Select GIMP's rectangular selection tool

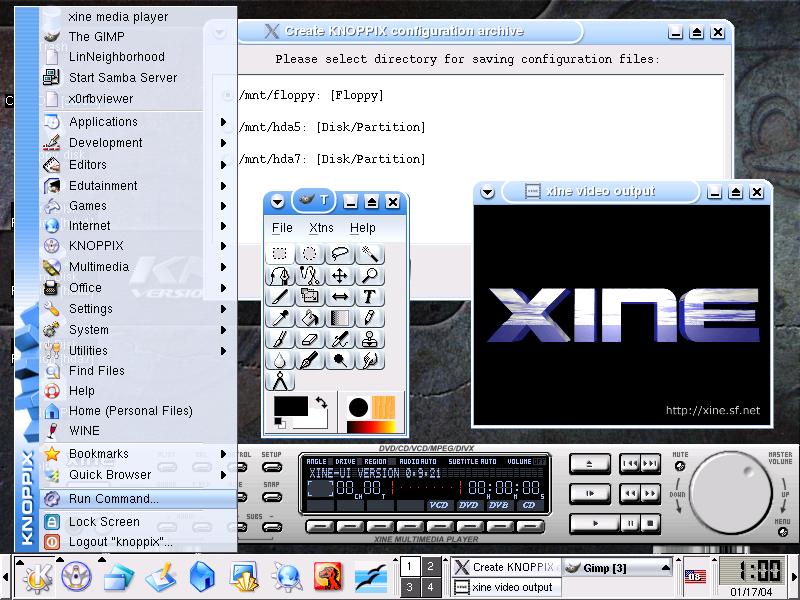[x=280, y=254]
